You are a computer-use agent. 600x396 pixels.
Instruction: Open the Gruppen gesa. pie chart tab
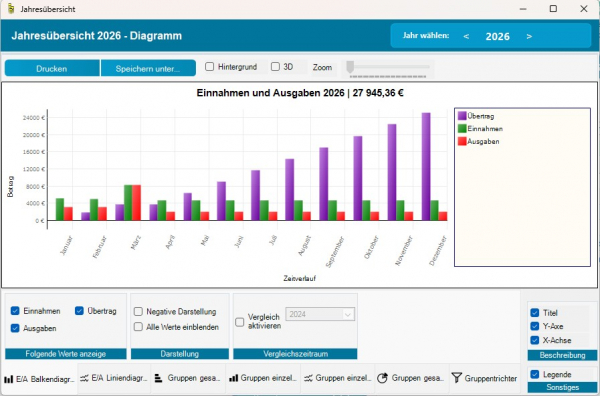411,378
